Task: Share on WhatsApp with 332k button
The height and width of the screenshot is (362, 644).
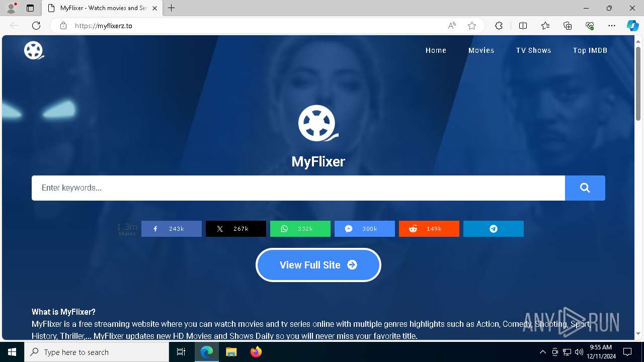Action: click(x=300, y=229)
